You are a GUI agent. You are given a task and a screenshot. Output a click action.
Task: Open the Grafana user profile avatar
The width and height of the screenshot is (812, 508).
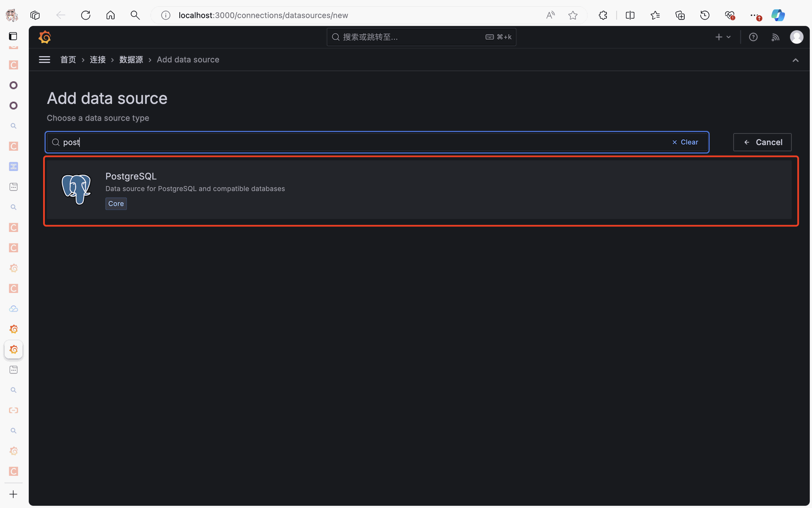pos(797,37)
